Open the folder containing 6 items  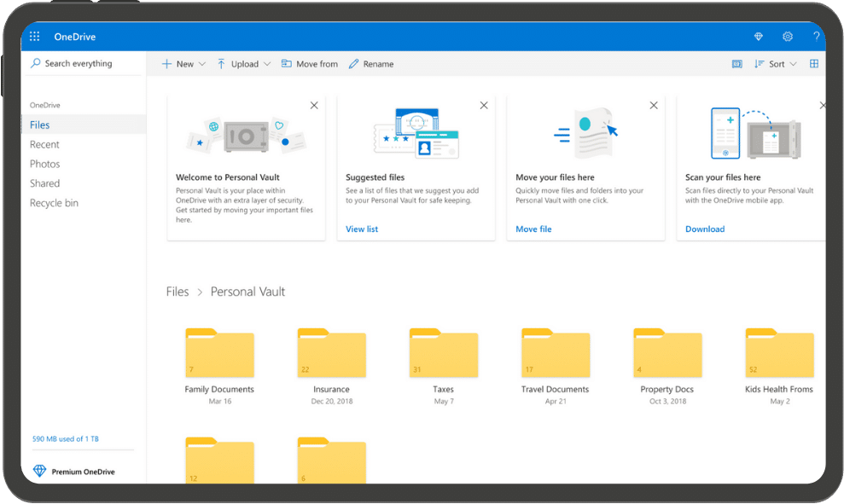[x=332, y=461]
